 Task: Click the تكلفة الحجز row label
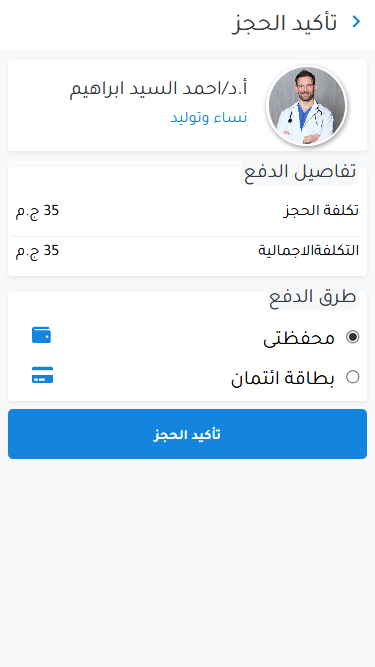click(x=321, y=210)
